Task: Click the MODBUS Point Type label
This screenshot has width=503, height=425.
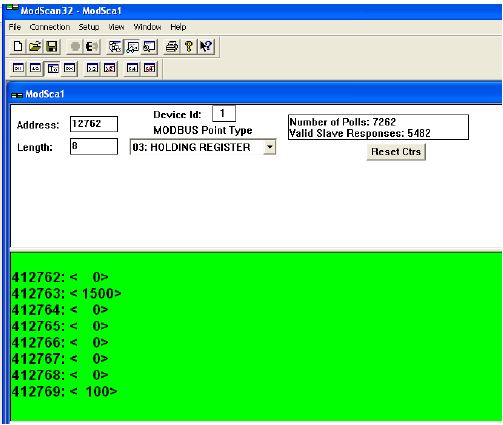Action: pos(203,130)
